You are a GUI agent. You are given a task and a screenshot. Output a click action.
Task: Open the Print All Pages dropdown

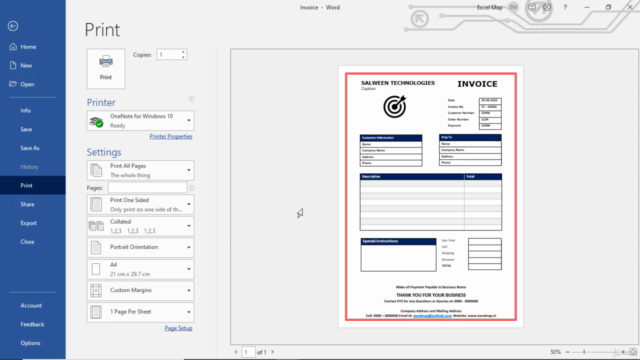[x=140, y=170]
